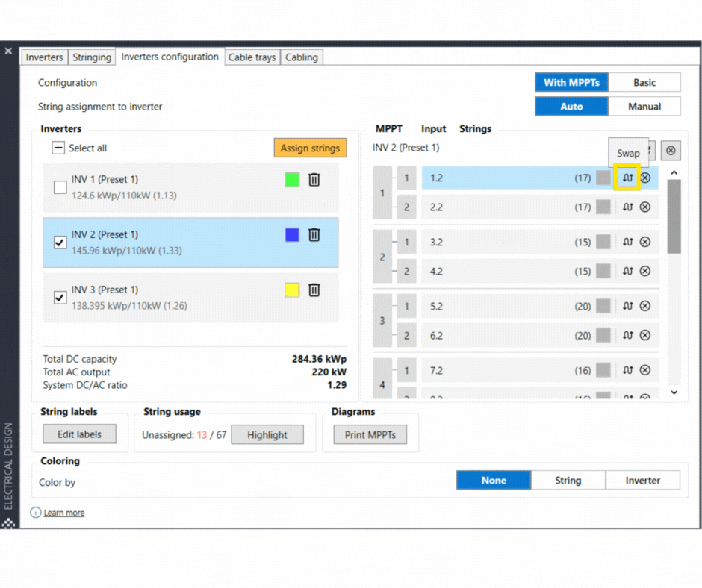Screen dimensions: 702x588
Task: Click the Swap icon for string 1.2
Action: [x=627, y=178]
